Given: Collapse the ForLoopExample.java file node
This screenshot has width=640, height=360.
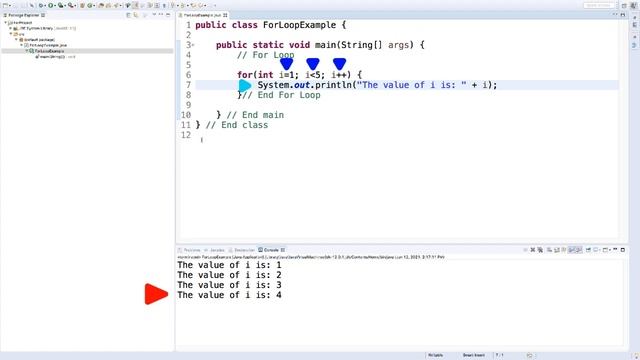Looking at the screenshot, I should coord(22,45).
